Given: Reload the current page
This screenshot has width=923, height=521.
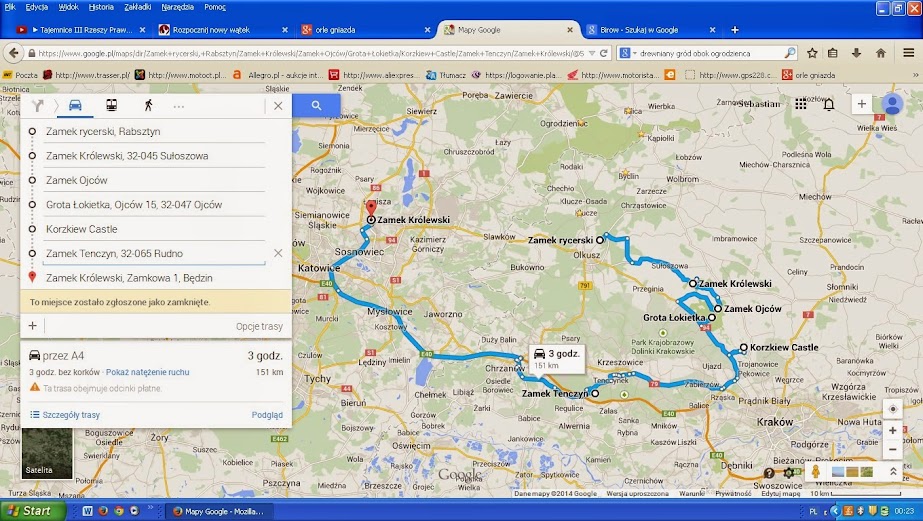Looking at the screenshot, I should 603,53.
